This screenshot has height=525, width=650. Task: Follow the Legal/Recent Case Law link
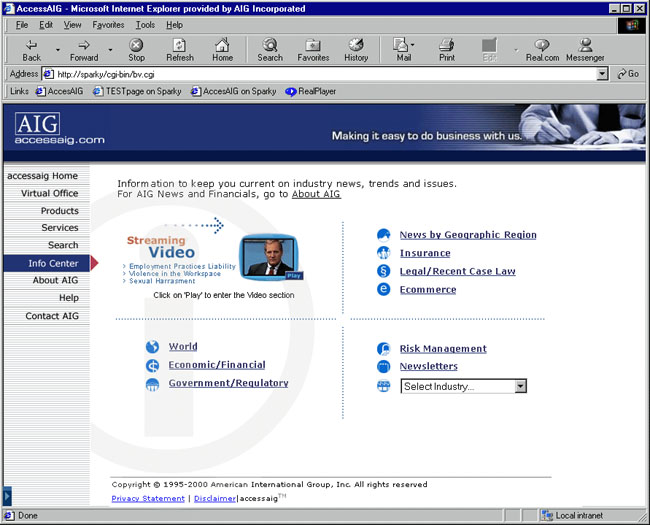tap(457, 271)
